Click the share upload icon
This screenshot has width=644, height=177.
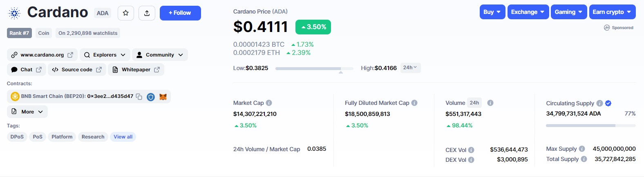[x=147, y=13]
